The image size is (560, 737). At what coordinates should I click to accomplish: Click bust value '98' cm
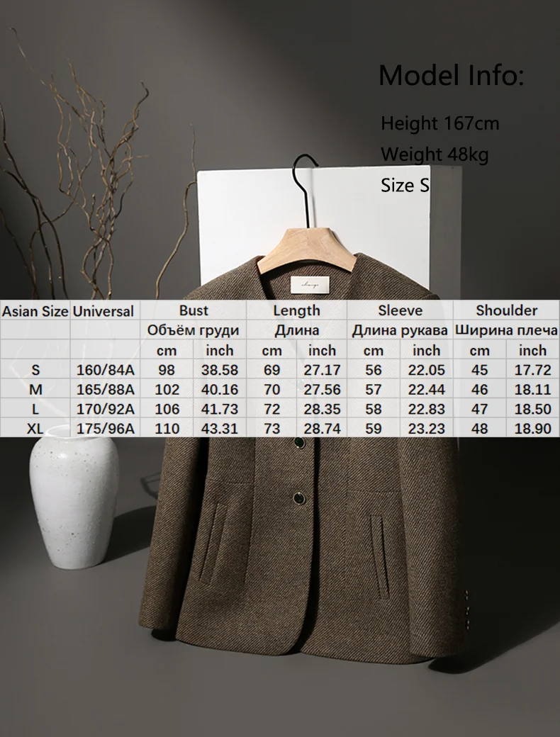pyautogui.click(x=167, y=370)
